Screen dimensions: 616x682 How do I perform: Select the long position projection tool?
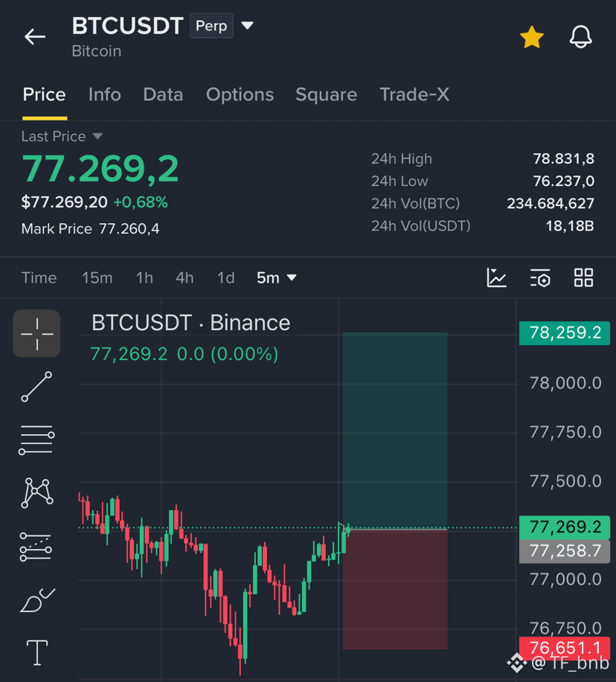point(36,547)
